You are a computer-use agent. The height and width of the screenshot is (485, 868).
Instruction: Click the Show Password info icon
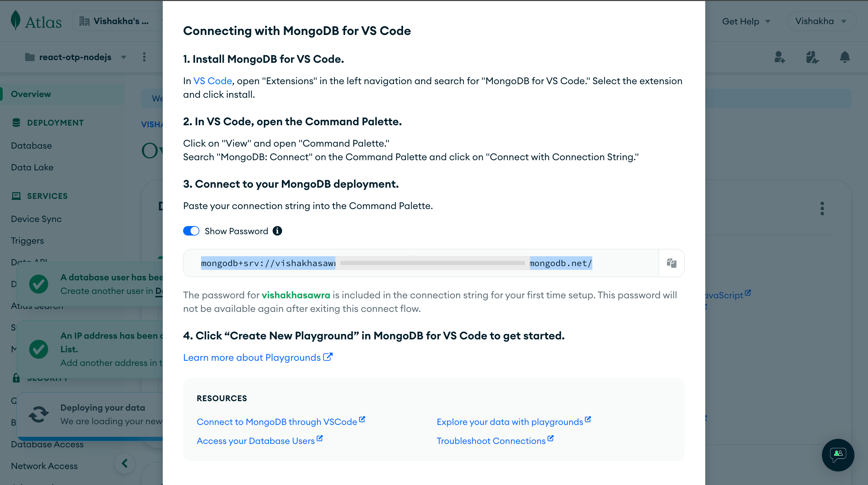277,231
